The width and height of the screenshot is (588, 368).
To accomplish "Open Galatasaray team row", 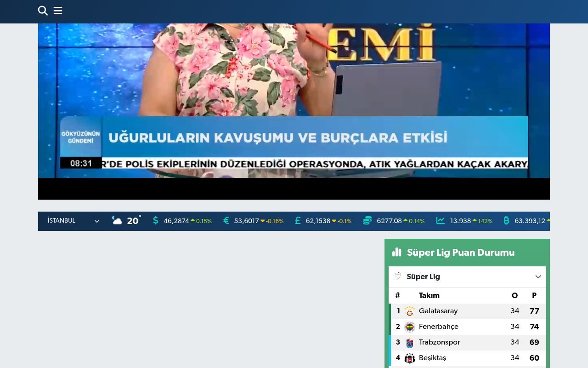I will 467,311.
